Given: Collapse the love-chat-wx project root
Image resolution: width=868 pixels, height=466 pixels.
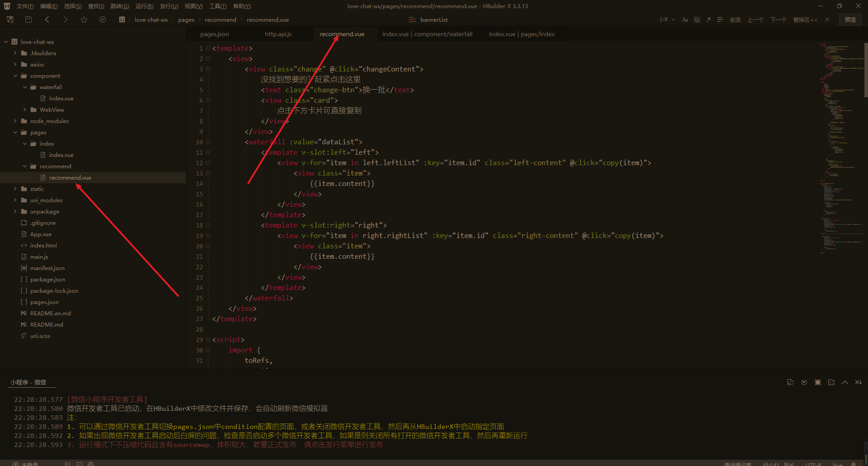Looking at the screenshot, I should pos(6,42).
